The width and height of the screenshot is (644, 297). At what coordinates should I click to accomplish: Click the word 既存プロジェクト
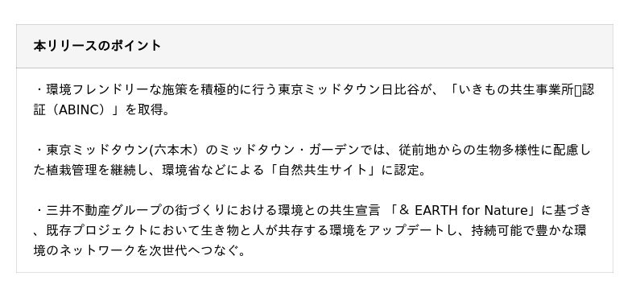coord(97,230)
